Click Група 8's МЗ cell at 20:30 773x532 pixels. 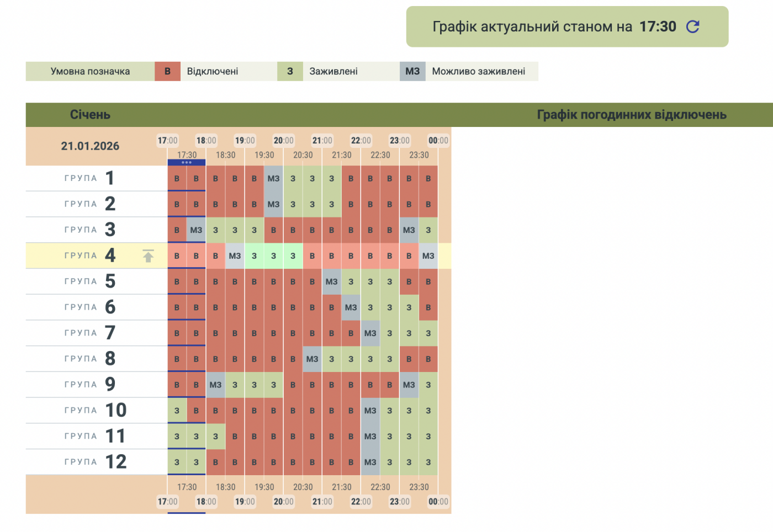(x=312, y=359)
